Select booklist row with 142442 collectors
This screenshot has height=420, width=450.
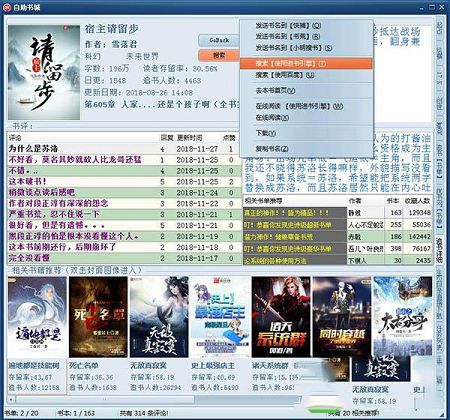338,237
